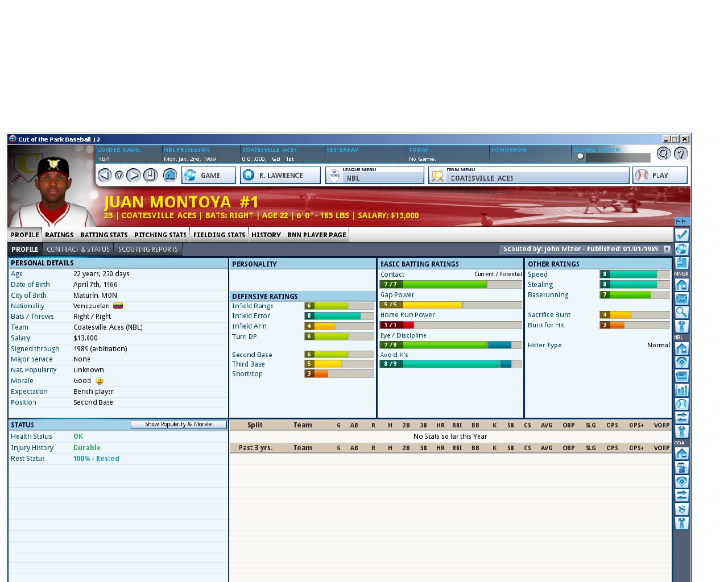
Task: Open the dollar sign finances icon in the sidebar
Action: click(681, 508)
